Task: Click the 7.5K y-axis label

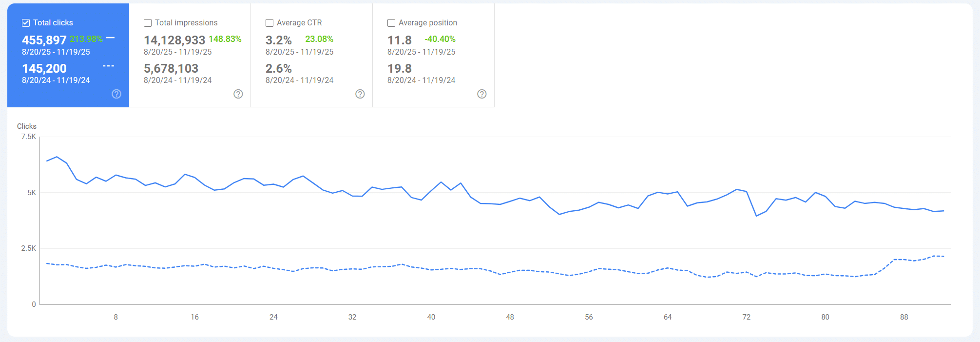Action: click(x=28, y=137)
